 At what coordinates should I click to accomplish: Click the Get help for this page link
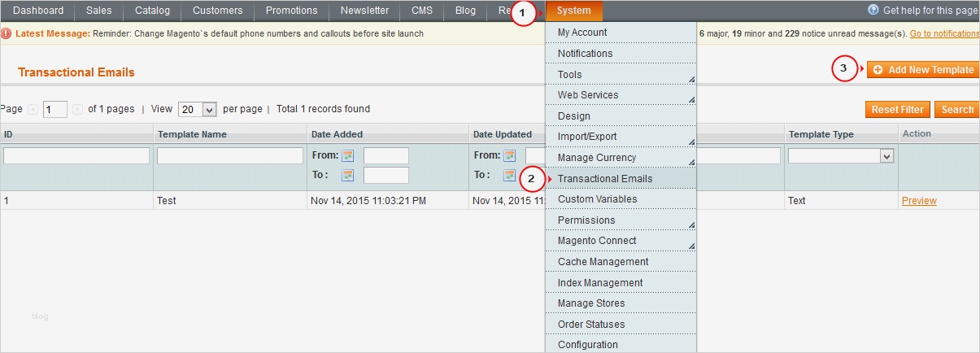930,11
